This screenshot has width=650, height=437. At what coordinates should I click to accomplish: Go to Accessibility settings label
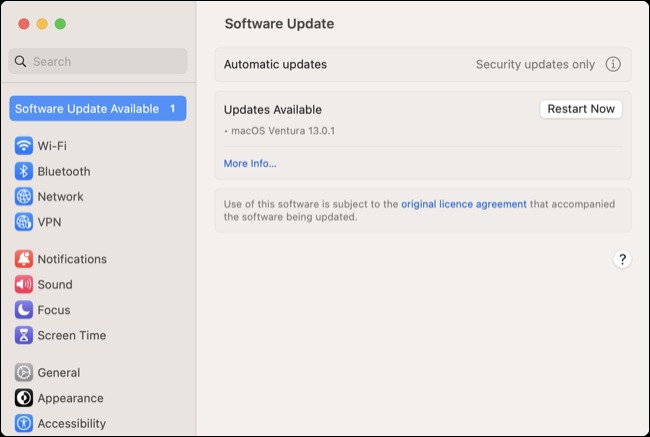coord(72,423)
